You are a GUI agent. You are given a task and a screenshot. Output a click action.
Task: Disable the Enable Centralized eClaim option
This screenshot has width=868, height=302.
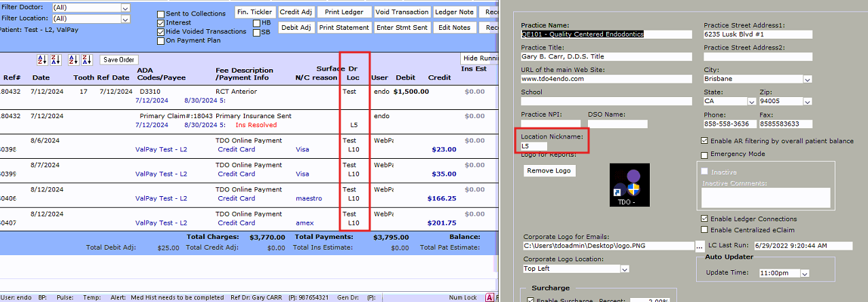[x=704, y=230]
